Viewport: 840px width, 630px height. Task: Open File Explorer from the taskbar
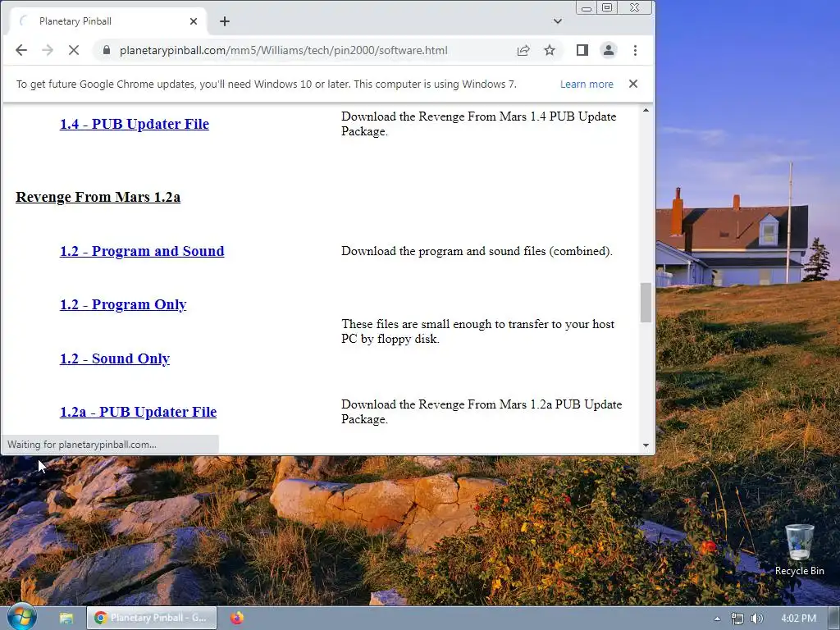coord(66,619)
